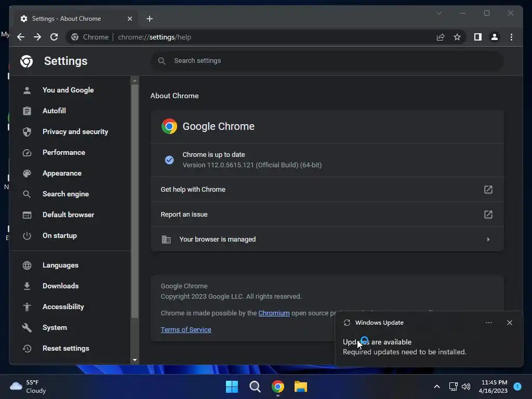Go back using the browser back arrow
The image size is (532, 399).
21,37
